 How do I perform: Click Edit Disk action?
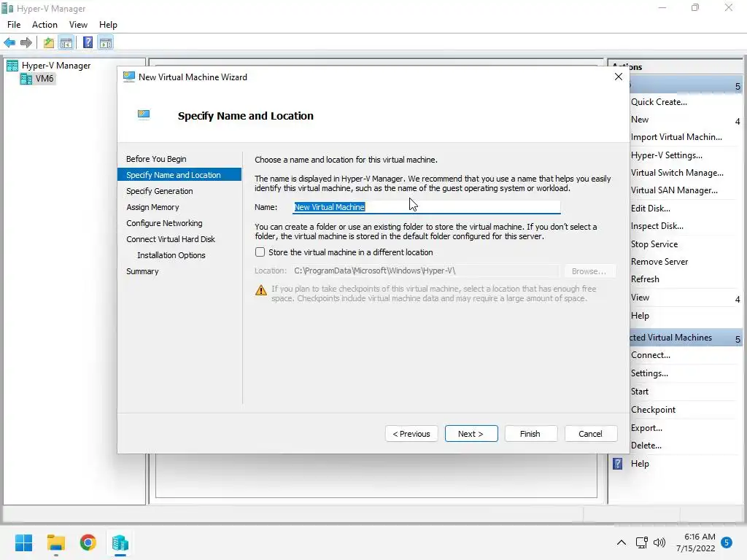[x=650, y=209]
